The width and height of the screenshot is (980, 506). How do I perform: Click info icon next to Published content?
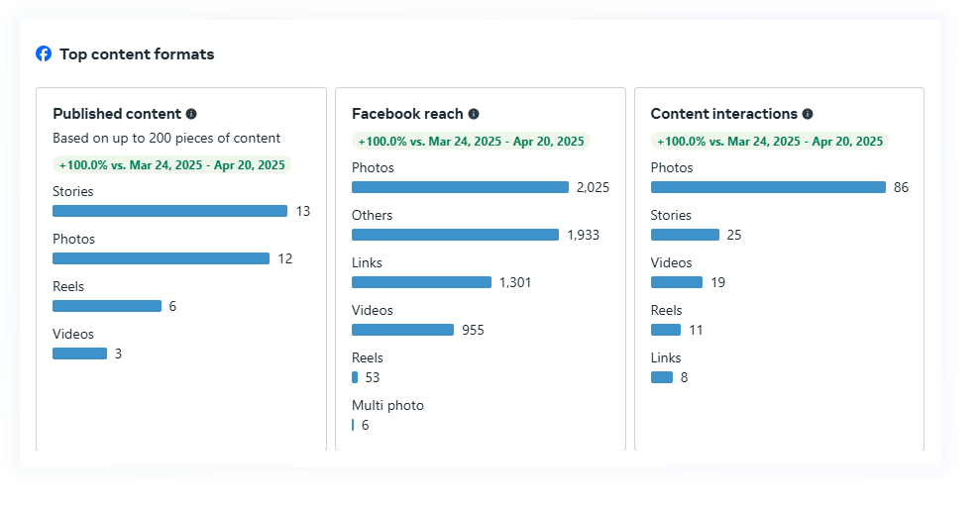point(191,114)
